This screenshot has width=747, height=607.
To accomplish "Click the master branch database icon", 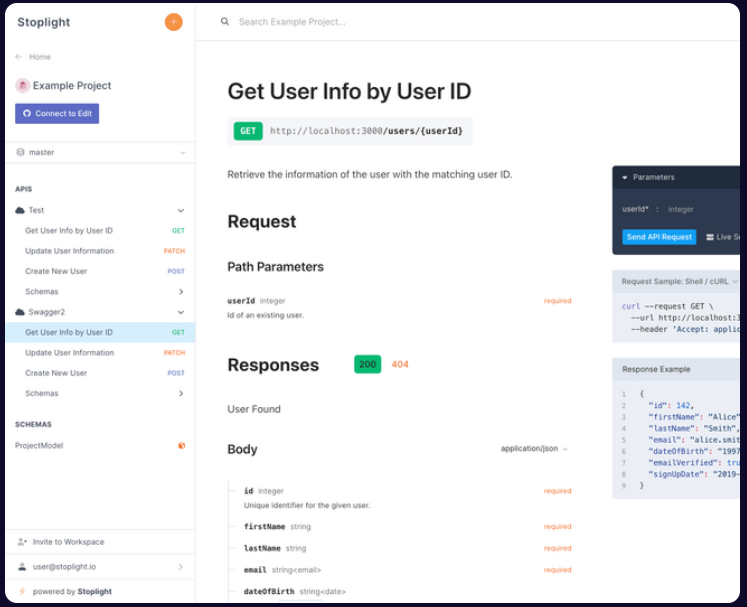I will point(20,152).
